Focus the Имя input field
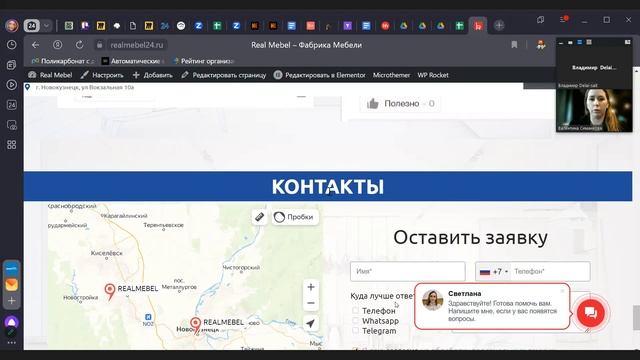 tap(407, 271)
